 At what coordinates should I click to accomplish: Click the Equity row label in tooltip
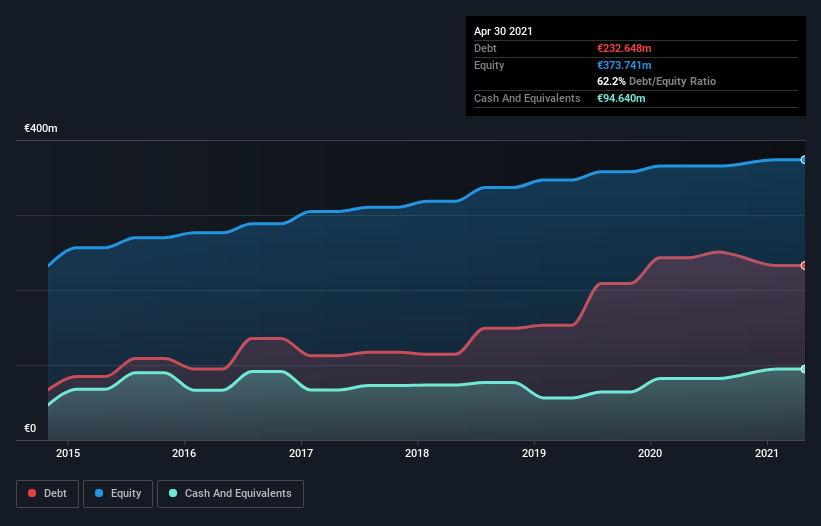489,65
